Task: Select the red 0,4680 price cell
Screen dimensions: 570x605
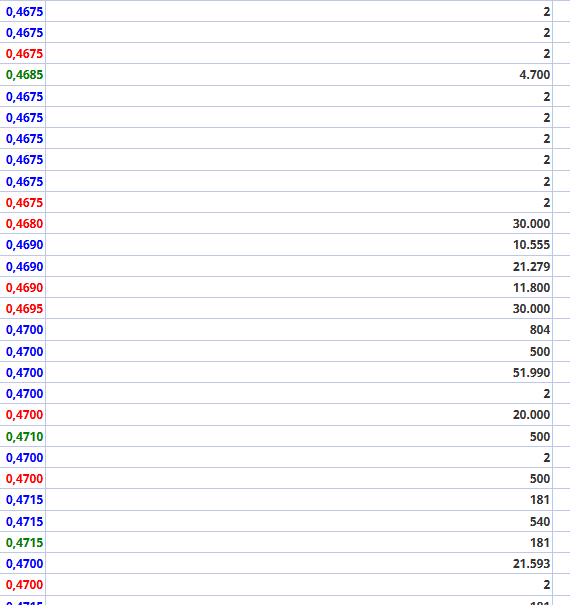Action: tap(22, 223)
